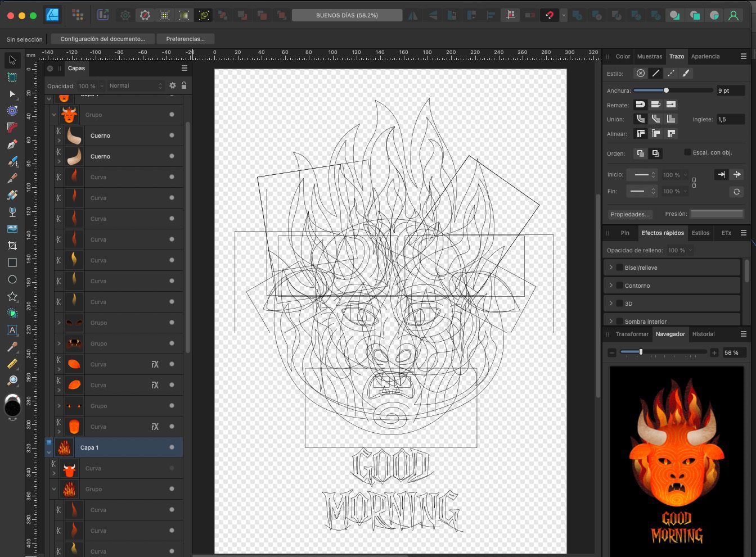The image size is (756, 557).
Task: Open the Historial tab
Action: click(x=703, y=334)
